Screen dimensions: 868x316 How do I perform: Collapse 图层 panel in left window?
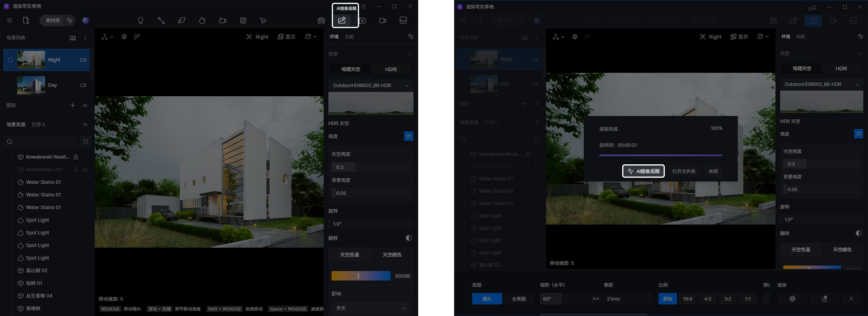point(85,105)
